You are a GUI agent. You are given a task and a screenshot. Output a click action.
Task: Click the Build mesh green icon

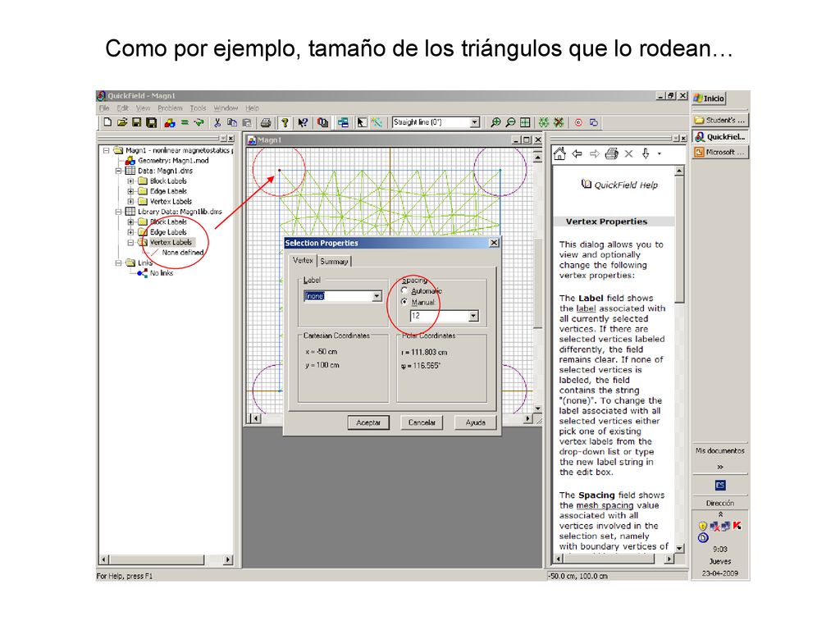pos(544,122)
